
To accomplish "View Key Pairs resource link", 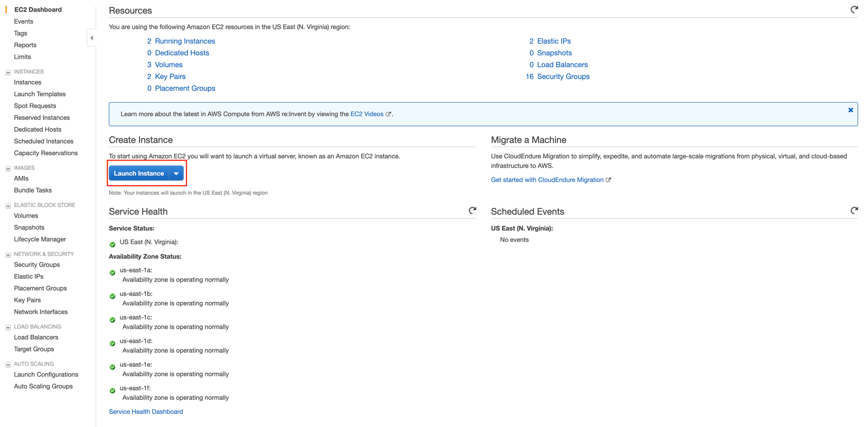I will click(170, 77).
